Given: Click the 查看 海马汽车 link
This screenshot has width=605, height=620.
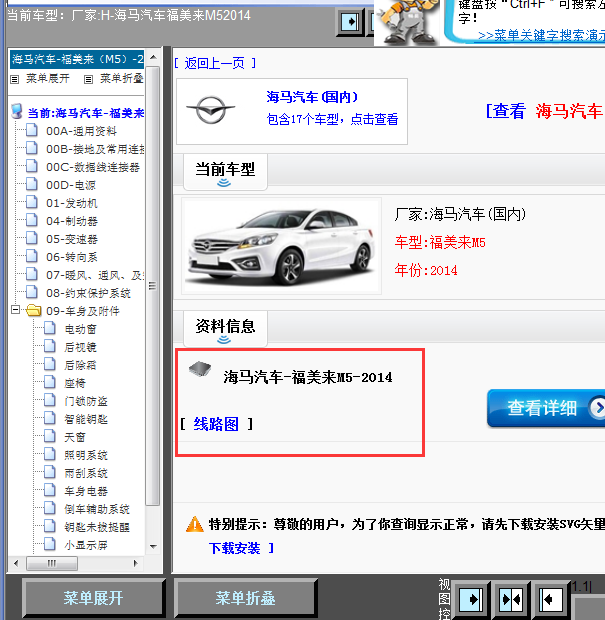Looking at the screenshot, I should coord(544,111).
